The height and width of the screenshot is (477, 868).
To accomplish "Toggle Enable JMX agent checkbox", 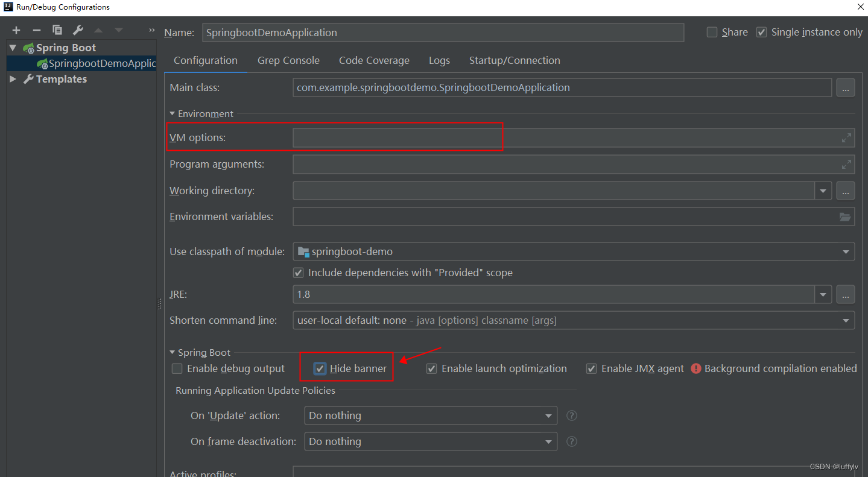I will (x=592, y=368).
